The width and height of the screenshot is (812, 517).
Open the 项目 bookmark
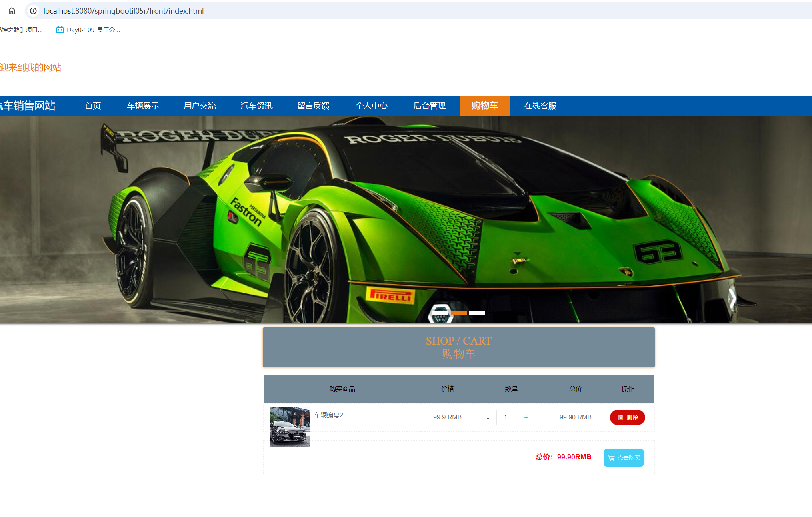[x=21, y=30]
